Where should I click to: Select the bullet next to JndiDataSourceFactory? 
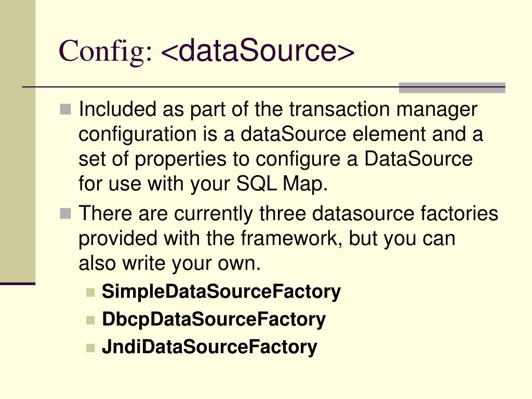[91, 347]
